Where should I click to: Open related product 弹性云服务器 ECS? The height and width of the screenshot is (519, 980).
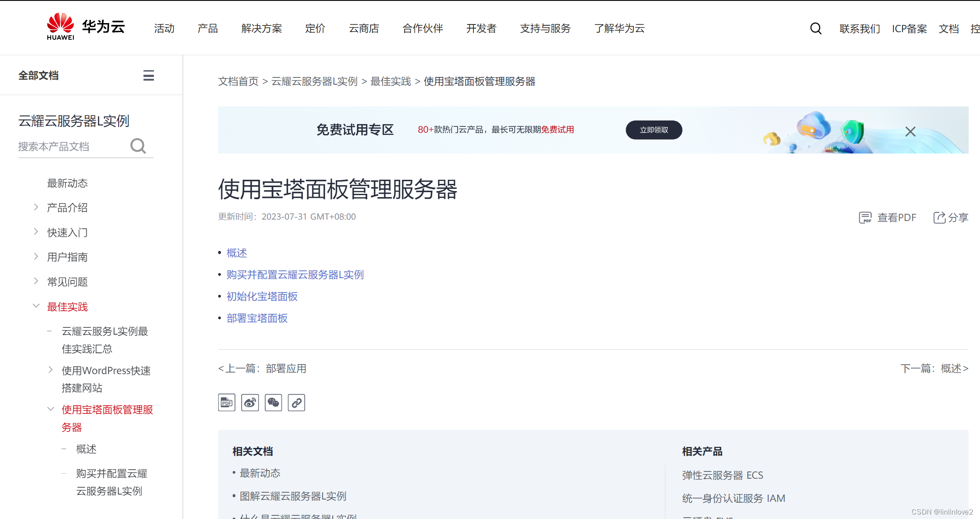pos(722,476)
